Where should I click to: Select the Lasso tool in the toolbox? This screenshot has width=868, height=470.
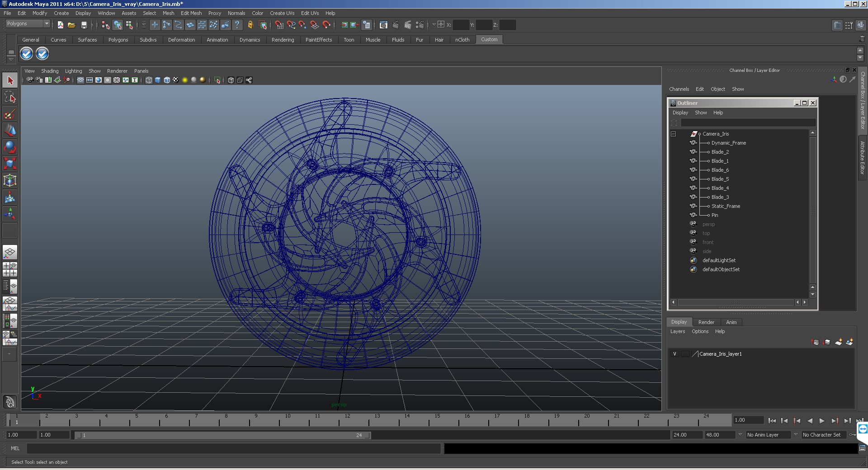tap(10, 97)
